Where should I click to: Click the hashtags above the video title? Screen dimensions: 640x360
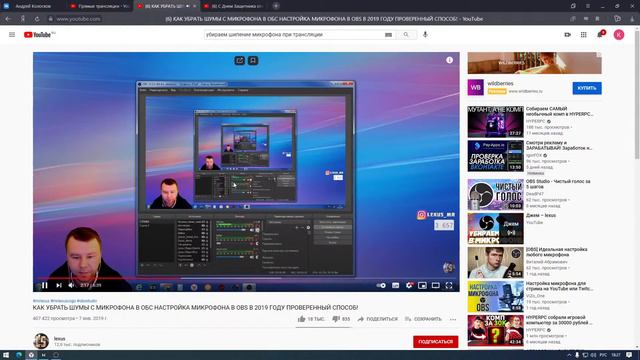pyautogui.click(x=65, y=301)
